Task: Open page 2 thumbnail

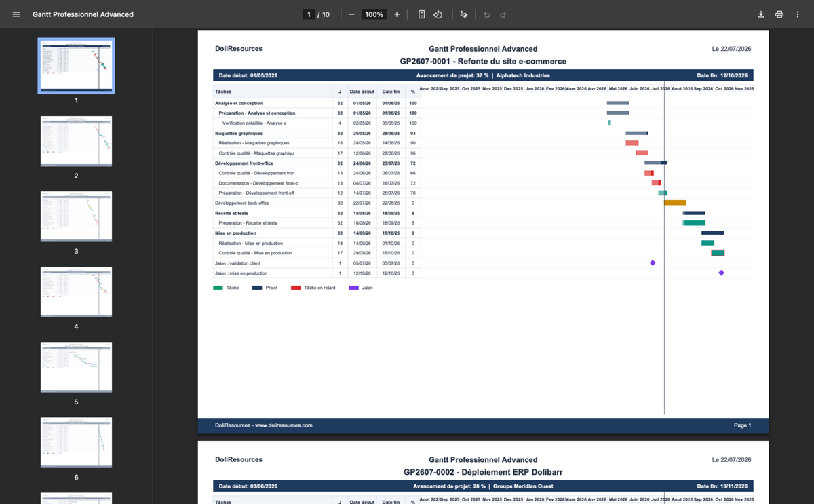Action: pos(76,141)
